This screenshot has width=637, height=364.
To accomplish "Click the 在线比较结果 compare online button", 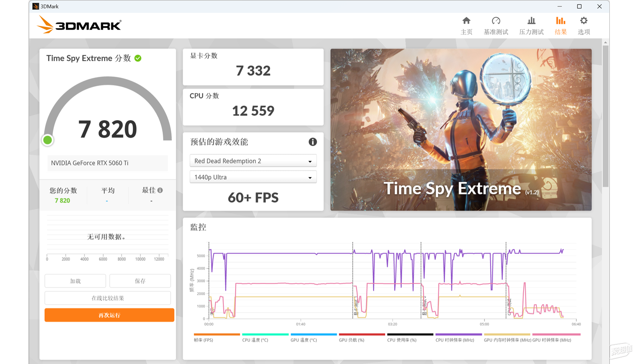I will 108,298.
